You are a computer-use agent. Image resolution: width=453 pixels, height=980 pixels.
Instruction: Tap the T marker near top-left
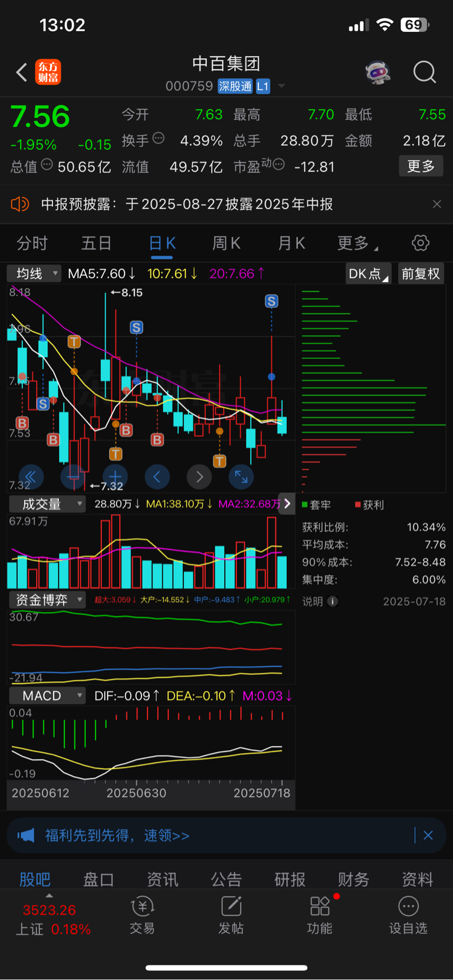[x=74, y=342]
